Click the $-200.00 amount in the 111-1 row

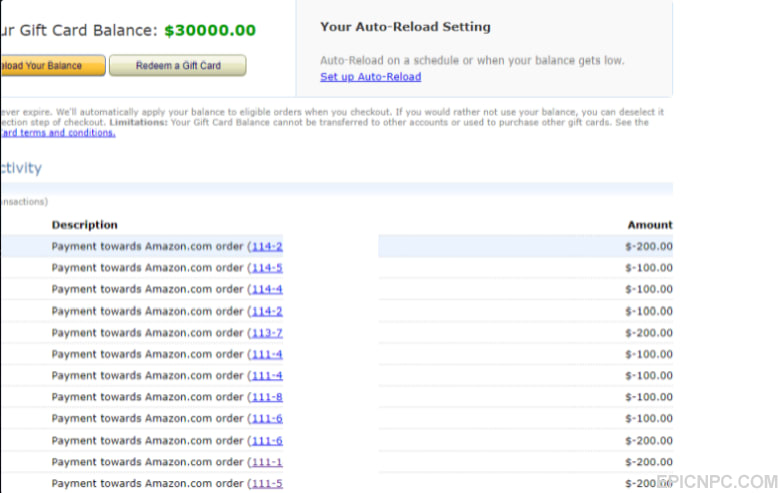click(649, 462)
